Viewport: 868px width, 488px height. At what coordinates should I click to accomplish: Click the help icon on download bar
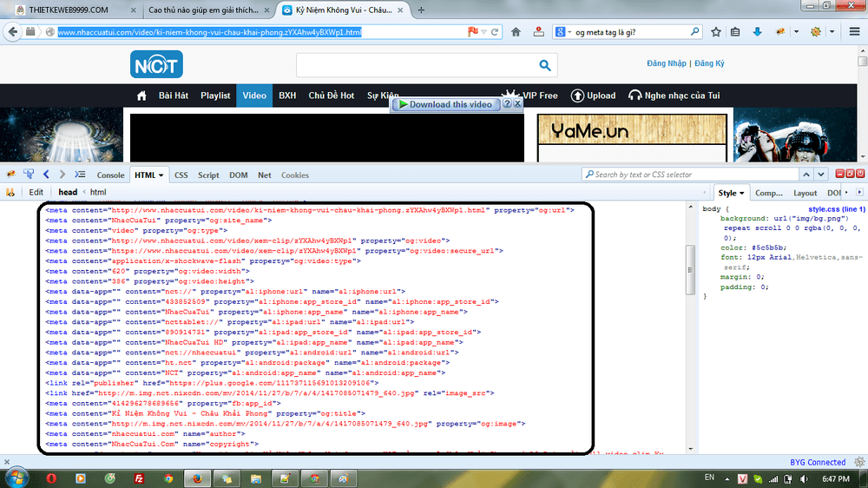[x=507, y=103]
